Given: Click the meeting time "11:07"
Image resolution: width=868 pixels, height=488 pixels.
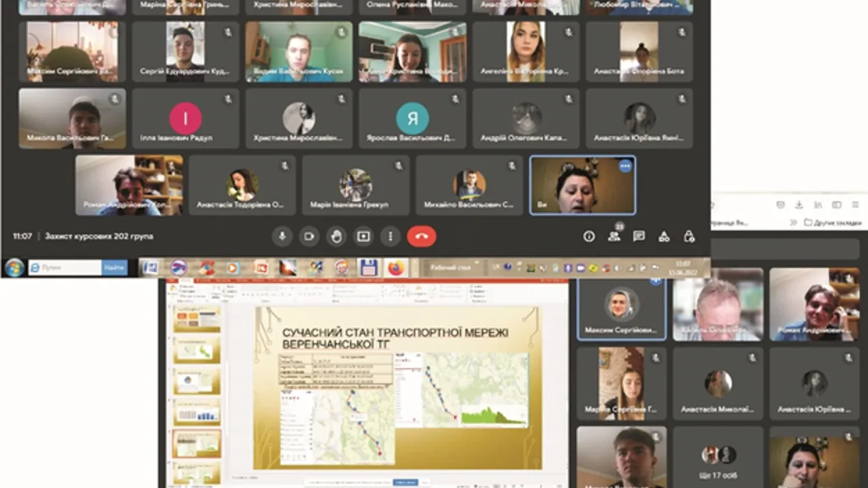Looking at the screenshot, I should [23, 236].
